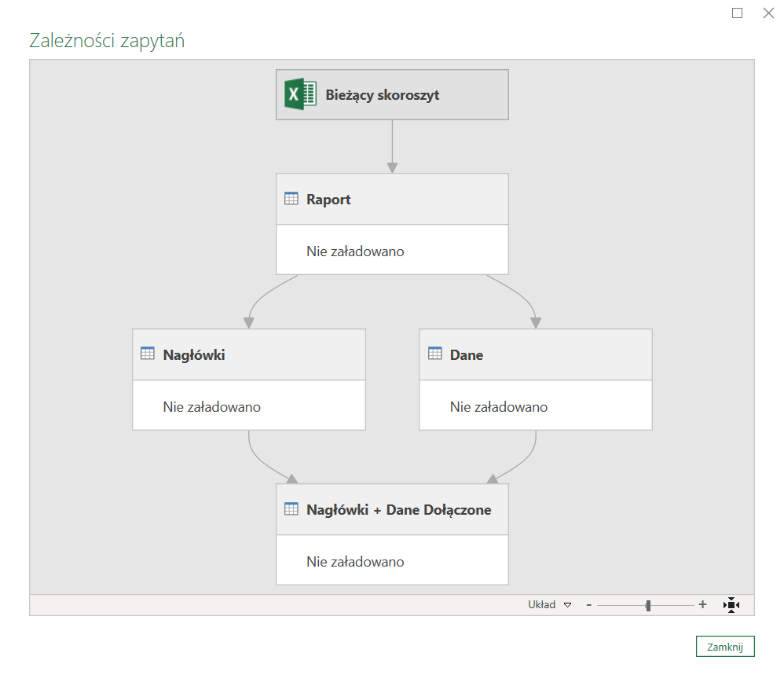Click Nie załadowano status under Raport
The height and width of the screenshot is (686, 784).
[x=355, y=251]
